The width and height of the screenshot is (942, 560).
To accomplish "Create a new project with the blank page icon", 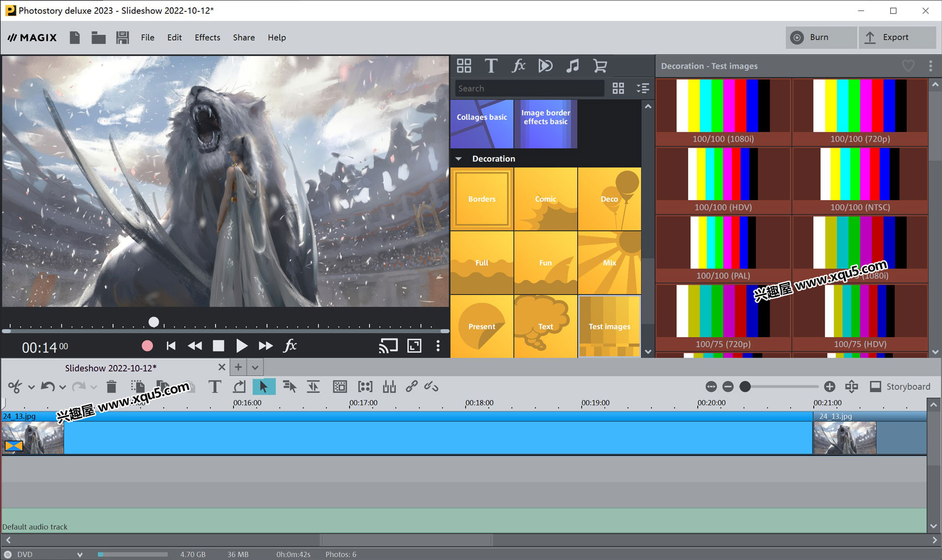I will pyautogui.click(x=75, y=38).
